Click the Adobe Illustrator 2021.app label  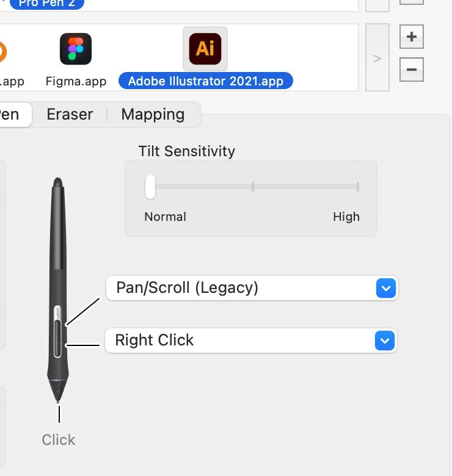[206, 81]
